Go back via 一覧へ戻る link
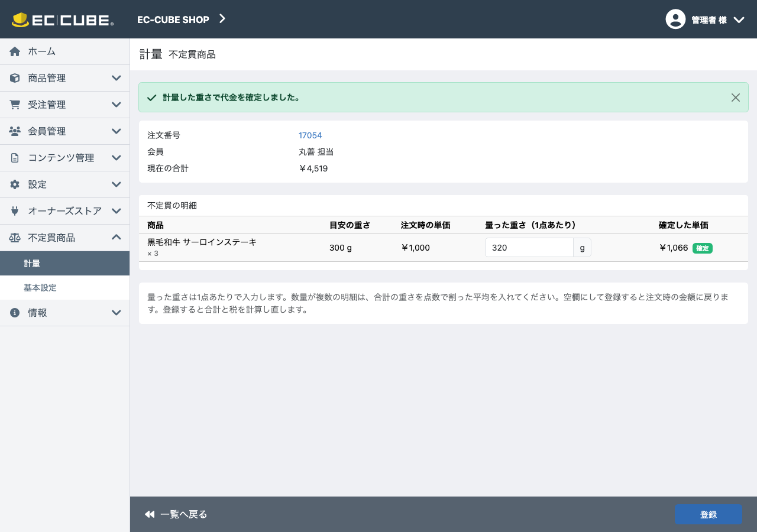Screen dimensions: 757x532 176,514
